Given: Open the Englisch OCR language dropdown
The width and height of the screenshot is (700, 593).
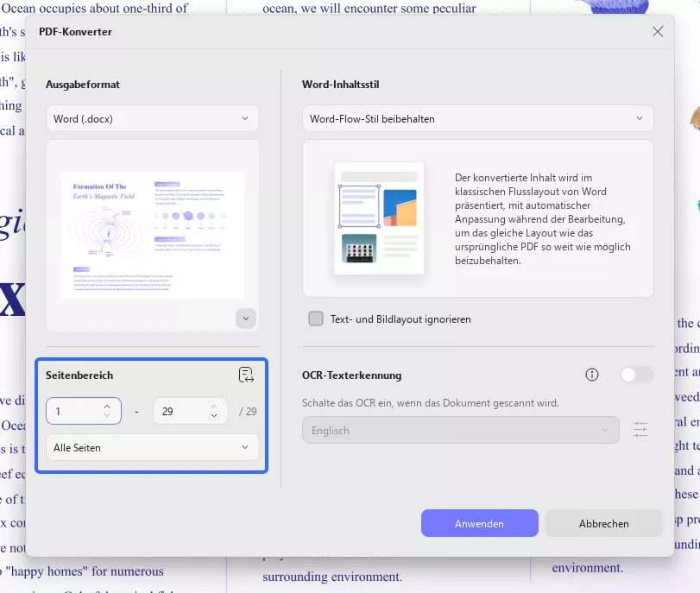Looking at the screenshot, I should [460, 430].
